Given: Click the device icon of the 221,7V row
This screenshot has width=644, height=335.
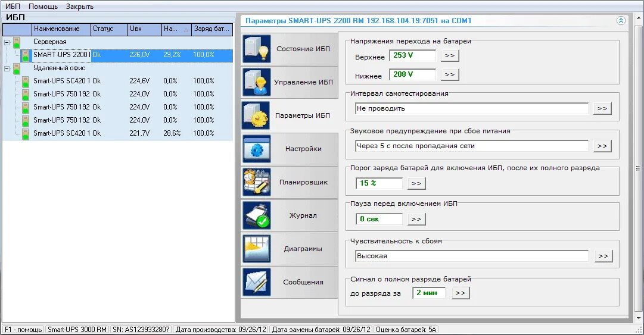Looking at the screenshot, I should point(26,134).
